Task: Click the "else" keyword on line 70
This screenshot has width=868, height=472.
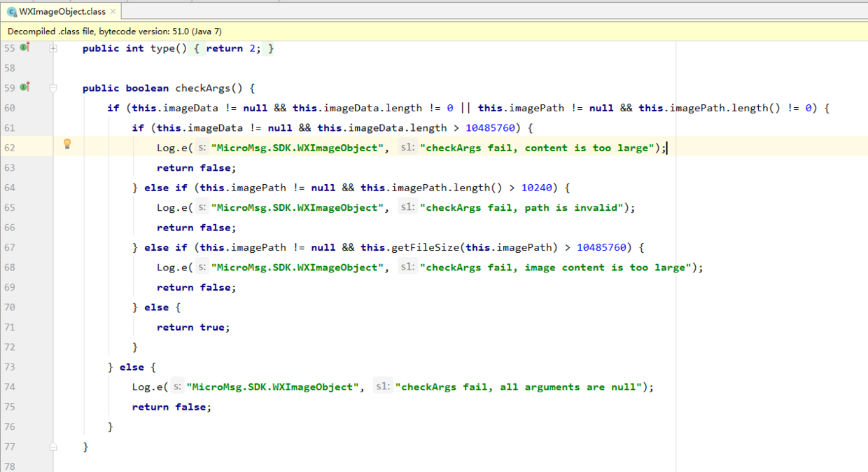Action: pyautogui.click(x=156, y=307)
